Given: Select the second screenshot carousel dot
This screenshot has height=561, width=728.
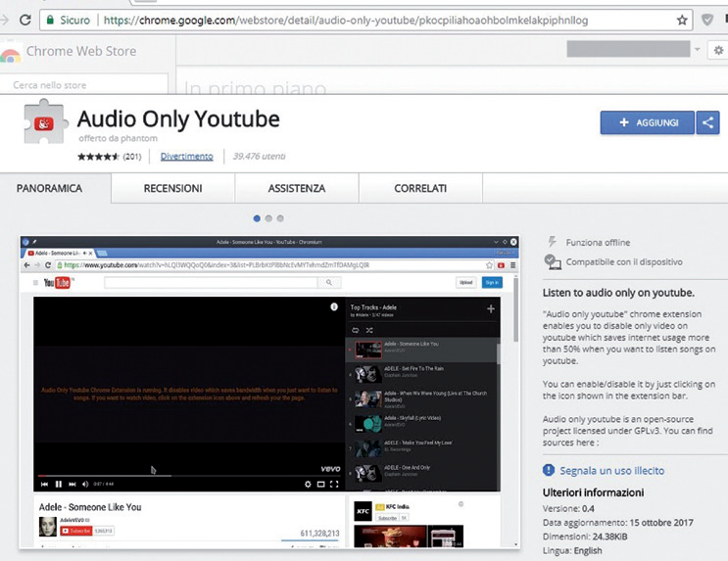Looking at the screenshot, I should (x=268, y=218).
